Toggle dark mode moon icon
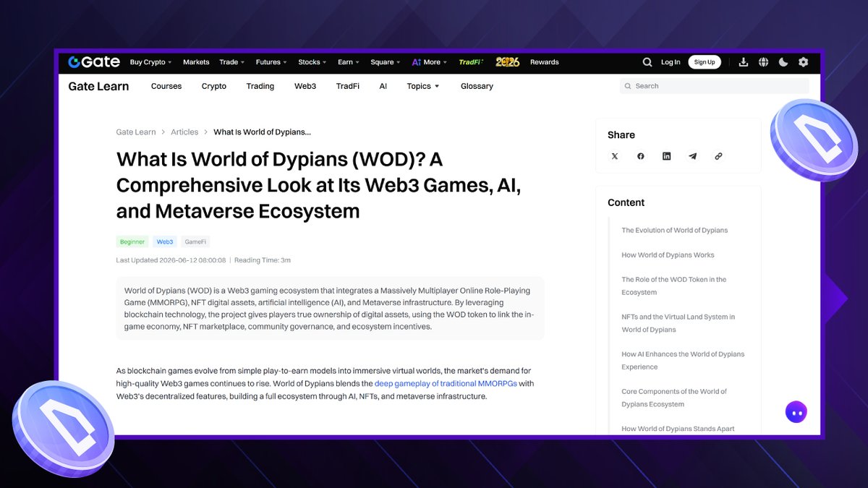The height and width of the screenshot is (488, 868). coord(783,62)
